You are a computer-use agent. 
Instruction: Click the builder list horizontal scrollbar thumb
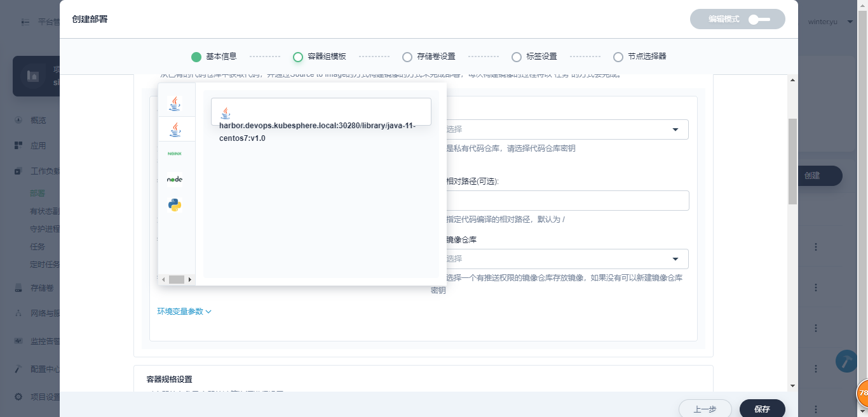point(176,279)
